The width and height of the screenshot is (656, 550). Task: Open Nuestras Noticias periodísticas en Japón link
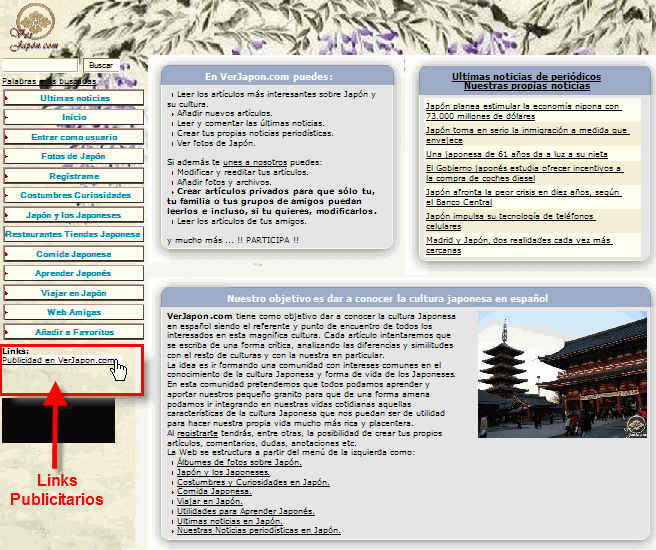pyautogui.click(x=259, y=530)
